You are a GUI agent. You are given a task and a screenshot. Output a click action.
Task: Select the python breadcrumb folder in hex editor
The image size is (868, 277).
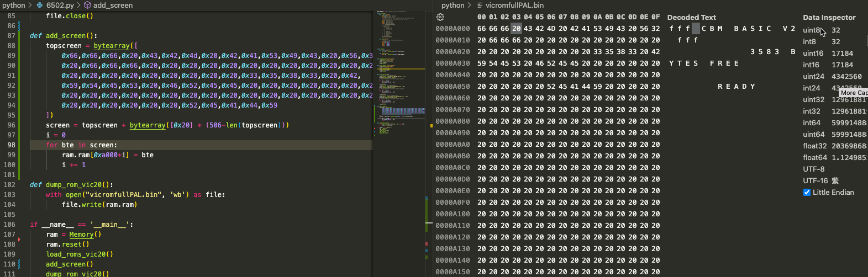[453, 5]
